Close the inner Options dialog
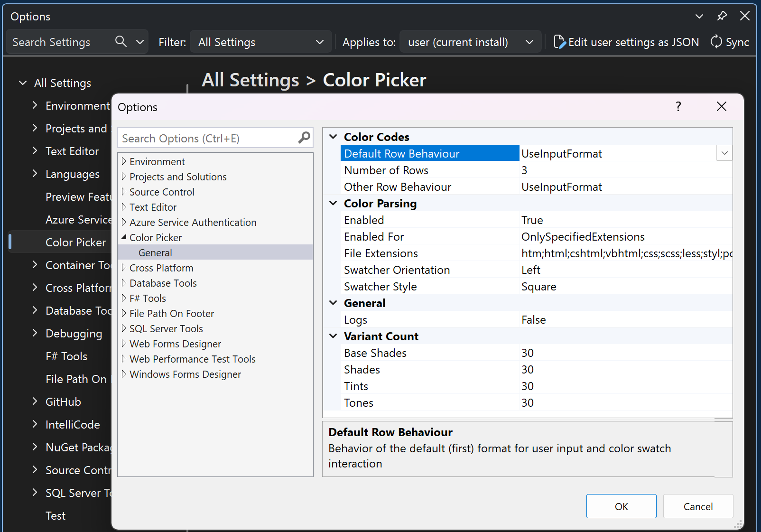Image resolution: width=761 pixels, height=532 pixels. click(x=721, y=107)
